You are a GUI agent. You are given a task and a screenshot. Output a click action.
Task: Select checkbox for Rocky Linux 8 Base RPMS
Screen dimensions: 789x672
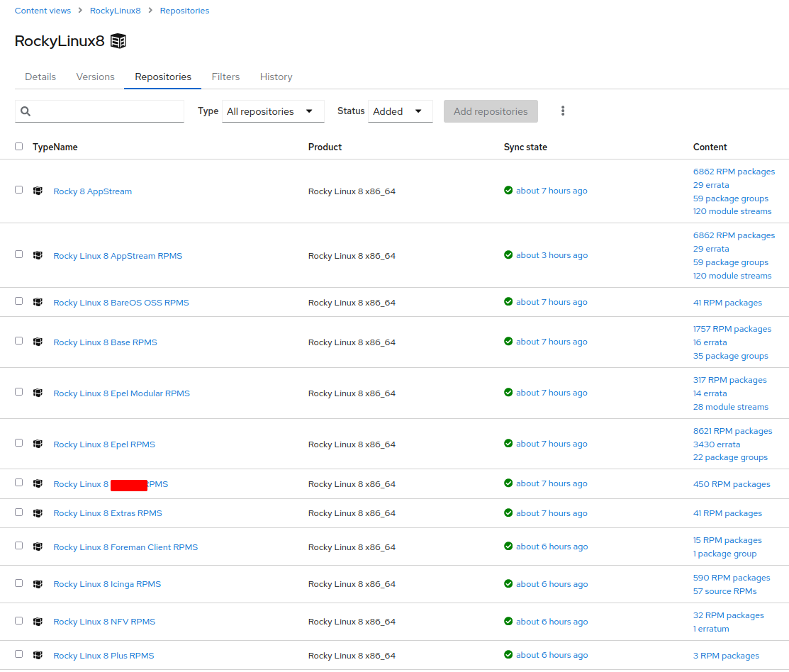point(18,340)
